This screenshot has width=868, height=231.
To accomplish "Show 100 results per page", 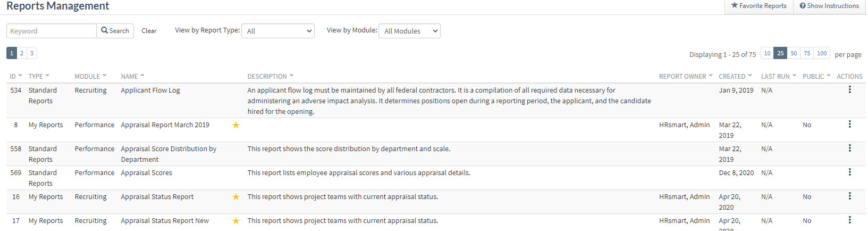I will [x=822, y=53].
